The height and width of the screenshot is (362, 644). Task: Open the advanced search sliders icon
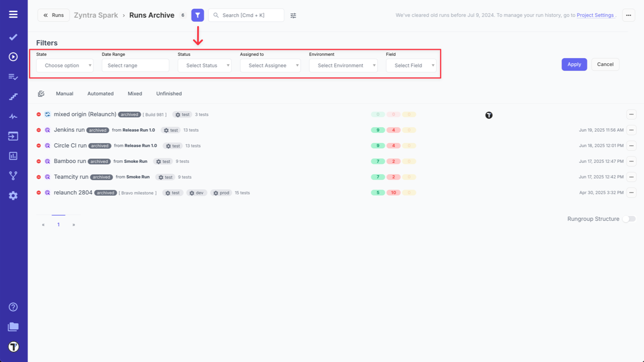coord(293,15)
